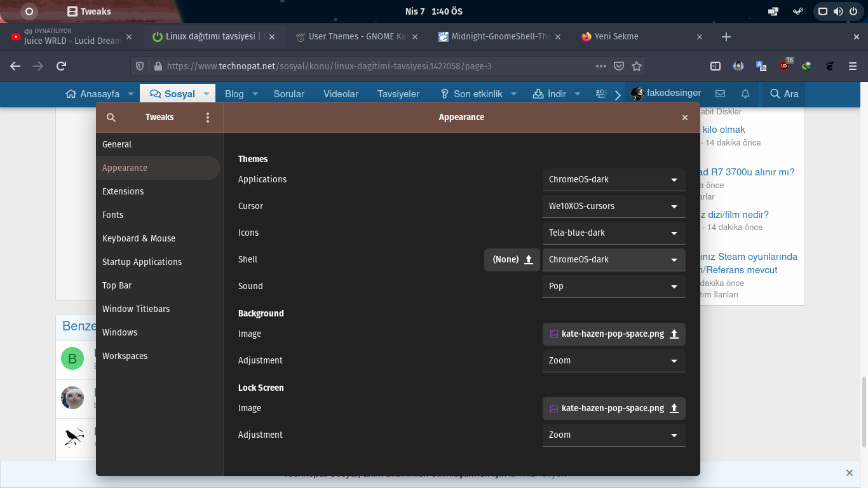Open a new Firefox tab
The width and height of the screenshot is (868, 488).
[x=726, y=37]
